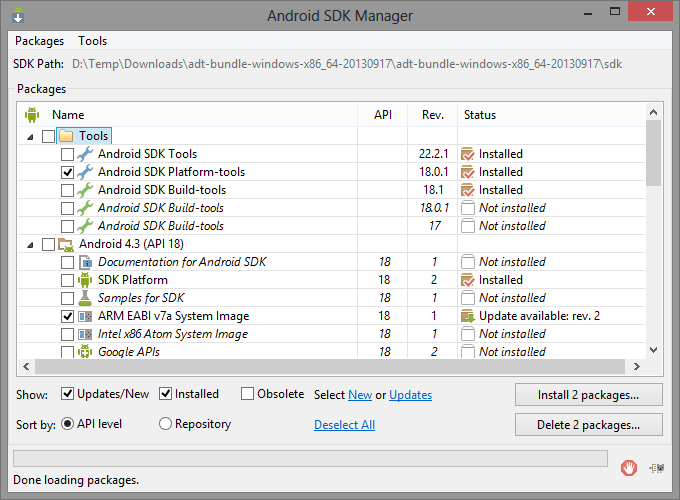Image resolution: width=680 pixels, height=500 pixels.
Task: Click the Intel x86 Atom System Image icon
Action: 85,334
